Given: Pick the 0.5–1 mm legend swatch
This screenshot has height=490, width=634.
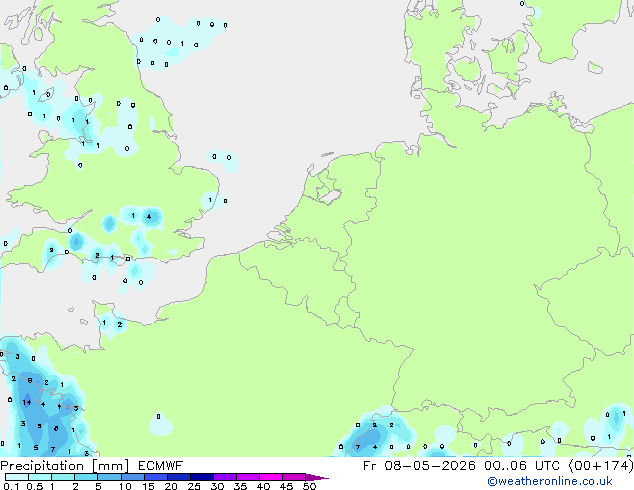Looking at the screenshot, I should point(40,477).
